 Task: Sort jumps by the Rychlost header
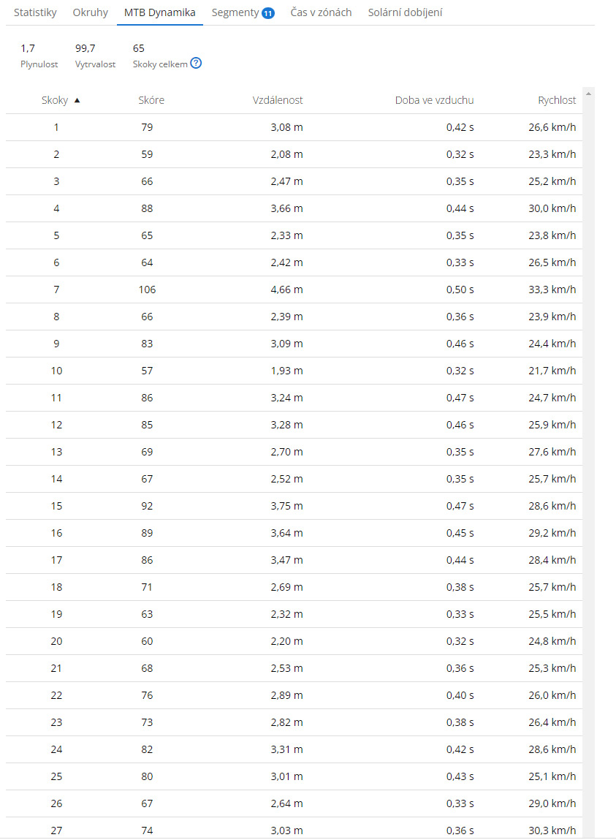(557, 100)
